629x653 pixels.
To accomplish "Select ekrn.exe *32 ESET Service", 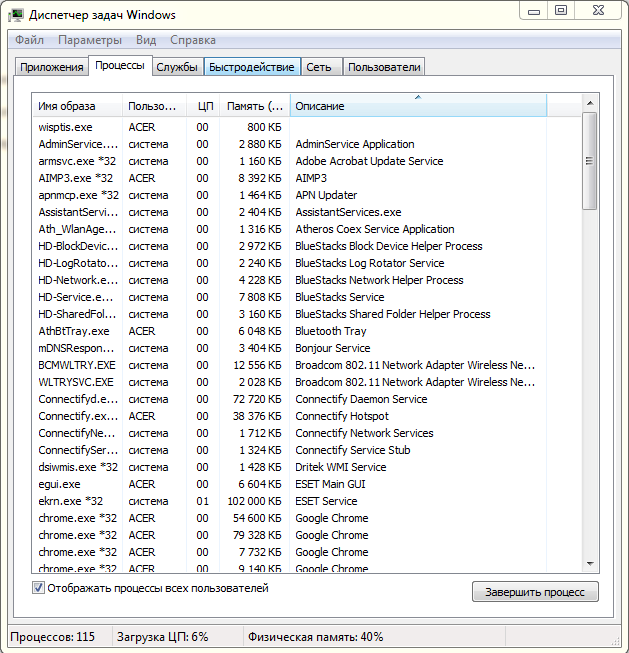I will click(x=289, y=501).
